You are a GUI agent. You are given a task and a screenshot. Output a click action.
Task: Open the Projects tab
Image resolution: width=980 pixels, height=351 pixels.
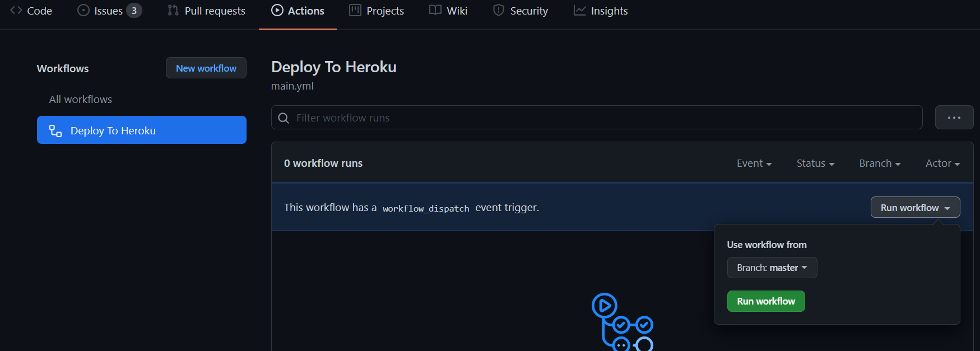click(377, 11)
